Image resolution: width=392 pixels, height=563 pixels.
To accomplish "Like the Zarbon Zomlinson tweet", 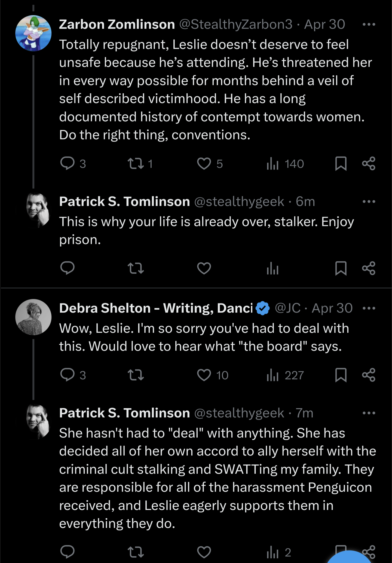I will point(204,164).
